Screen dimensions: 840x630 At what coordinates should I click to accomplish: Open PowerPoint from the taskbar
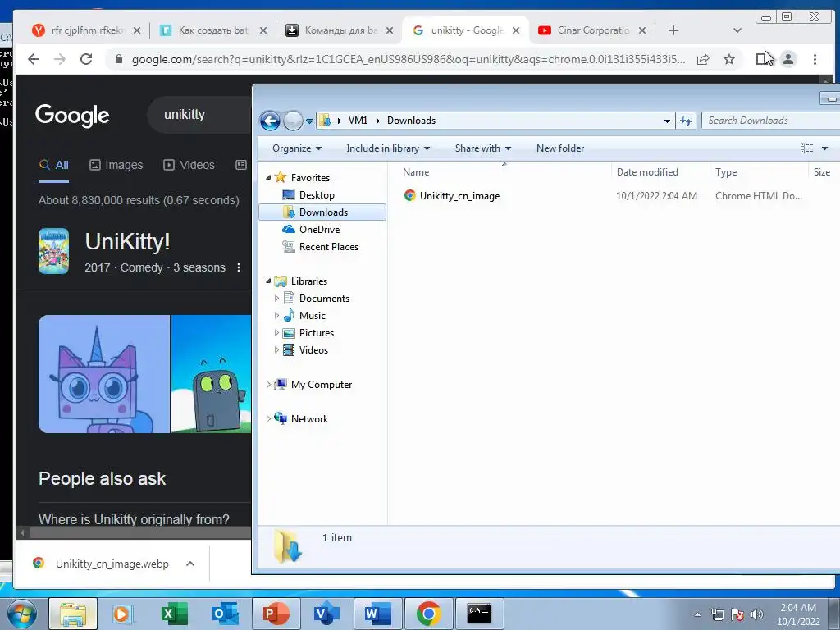(x=276, y=614)
